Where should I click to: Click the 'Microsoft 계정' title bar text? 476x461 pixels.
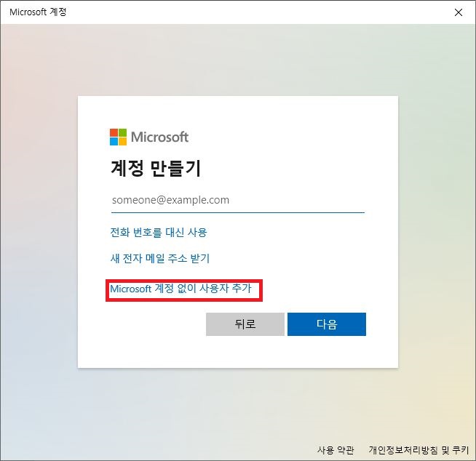[x=38, y=12]
